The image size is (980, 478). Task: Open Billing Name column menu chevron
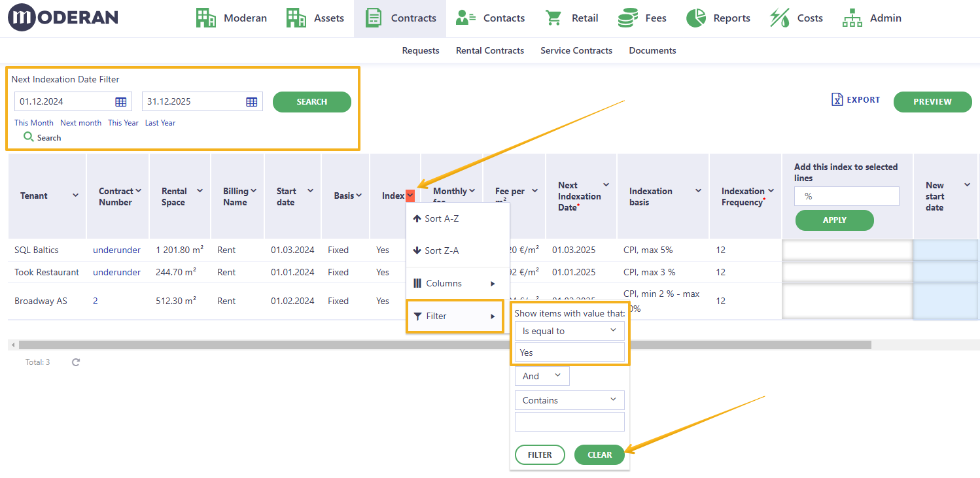(253, 191)
